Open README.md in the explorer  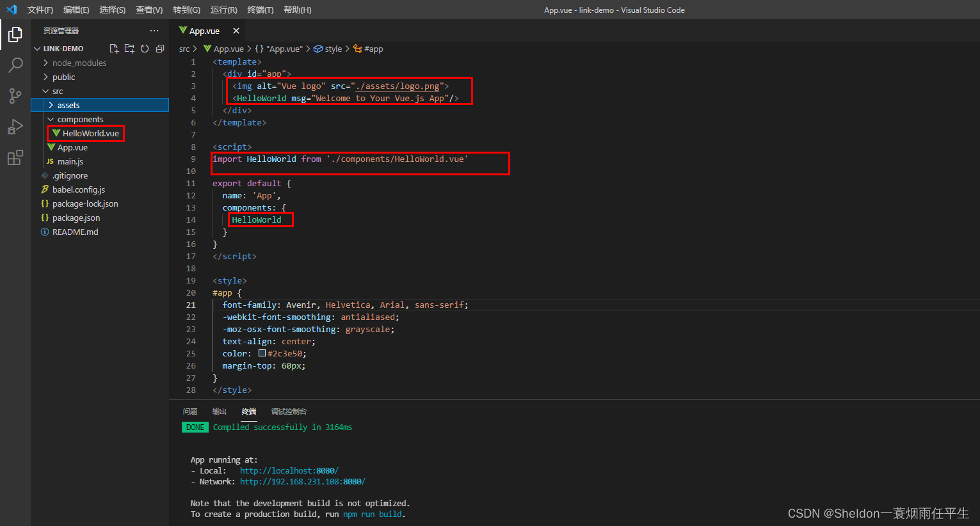76,232
